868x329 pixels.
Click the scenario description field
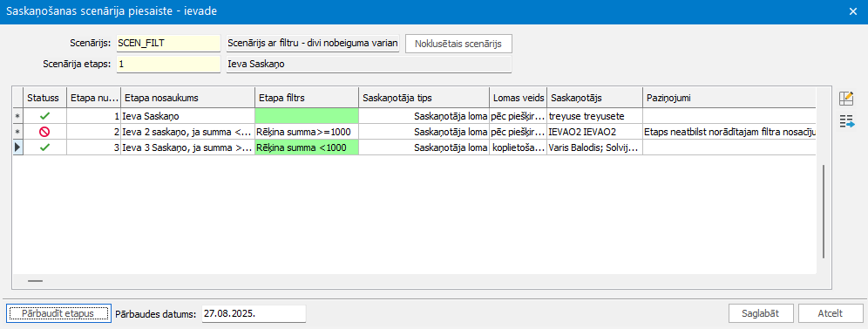313,44
